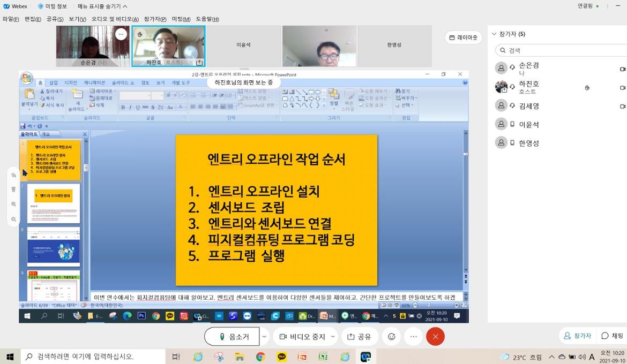
Task: Open the 오디오 및 비디오(A) menu
Action: pyautogui.click(x=115, y=19)
